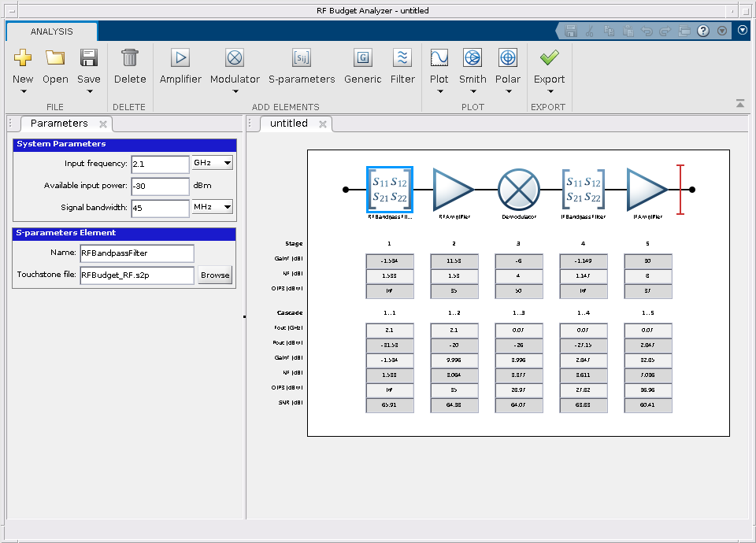756x543 pixels.
Task: Select the untitled canvas tab
Action: (x=288, y=124)
